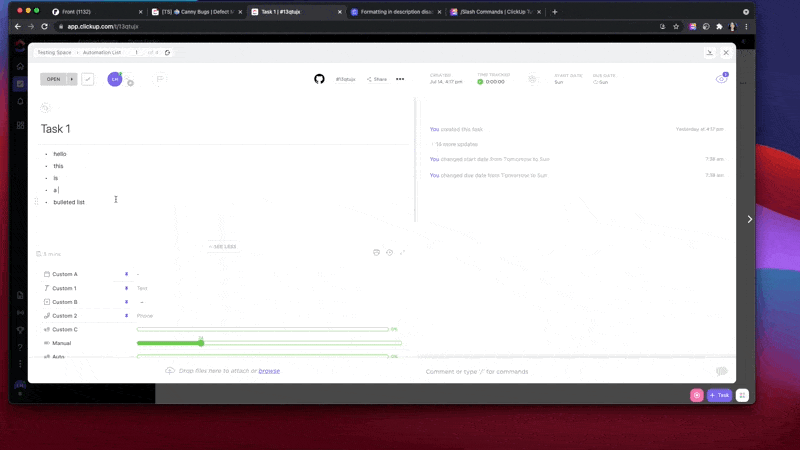
Task: Open the description history clock icon
Action: point(389,253)
